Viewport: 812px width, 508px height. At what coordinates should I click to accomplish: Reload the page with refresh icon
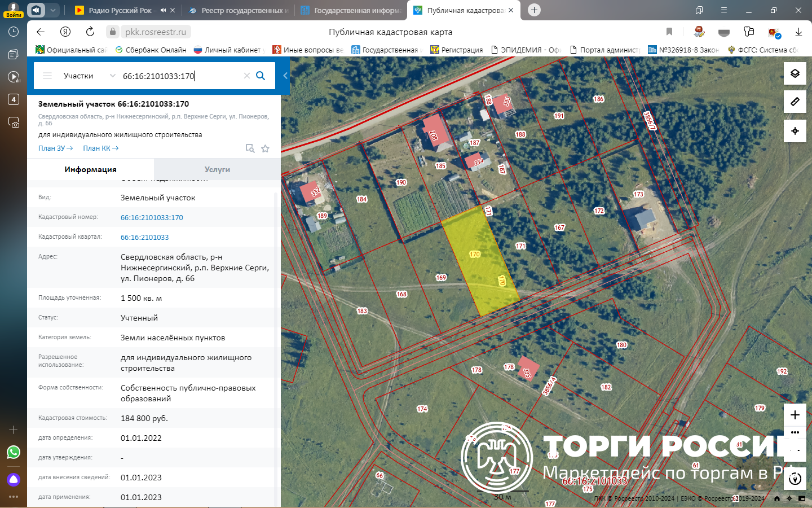pyautogui.click(x=90, y=32)
